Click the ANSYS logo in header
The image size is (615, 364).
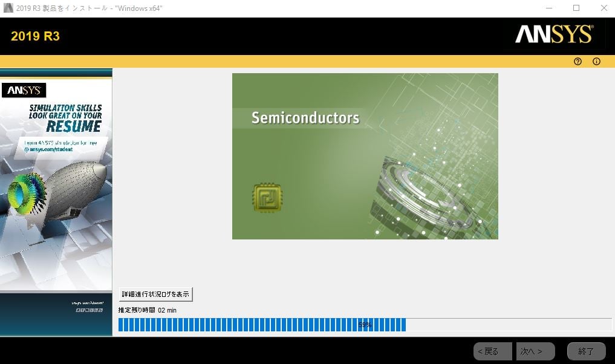[x=554, y=34]
